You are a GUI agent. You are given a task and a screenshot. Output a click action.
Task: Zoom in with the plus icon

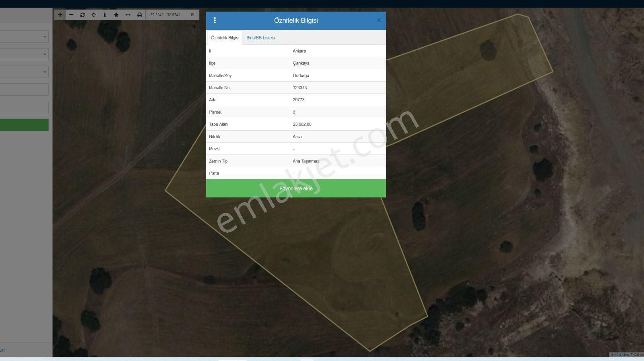[x=60, y=15]
